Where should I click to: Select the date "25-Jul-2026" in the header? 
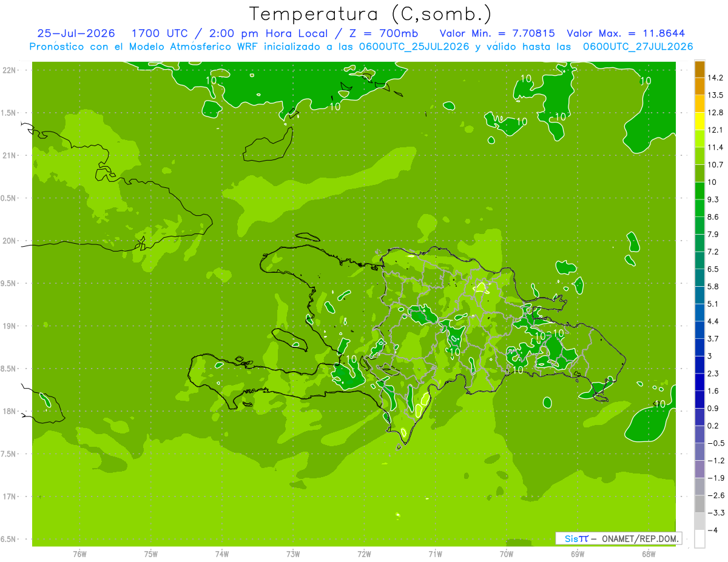[x=75, y=33]
